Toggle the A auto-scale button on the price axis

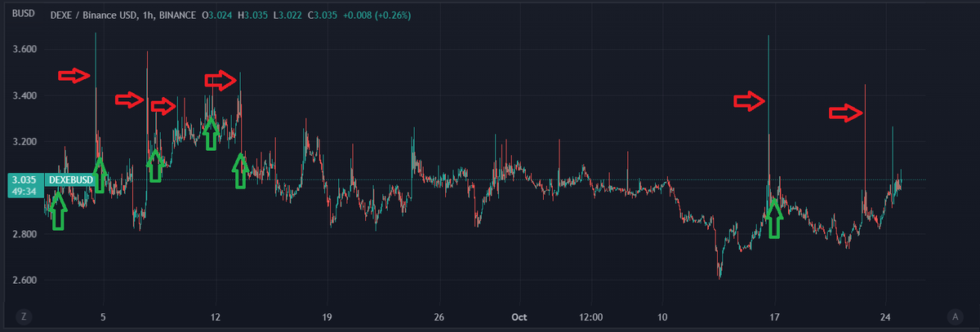pyautogui.click(x=955, y=316)
